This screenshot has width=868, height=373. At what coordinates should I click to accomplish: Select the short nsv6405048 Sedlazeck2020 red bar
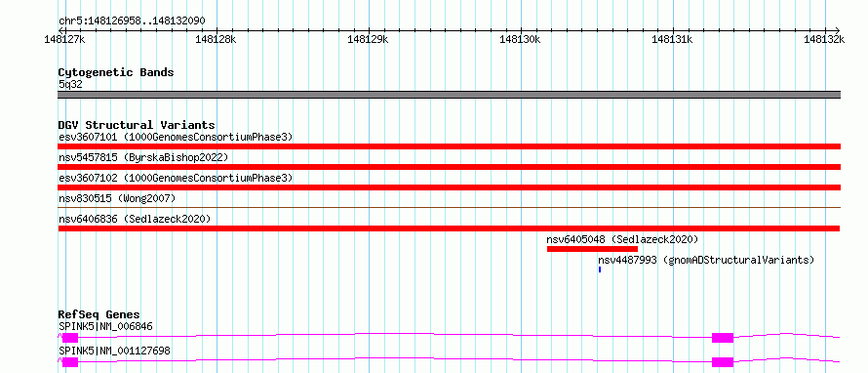[x=592, y=249]
